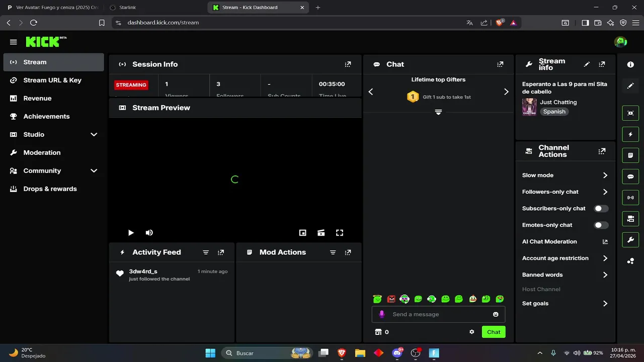The width and height of the screenshot is (644, 362).
Task: Open Drops & rewards page
Action: [53, 189]
